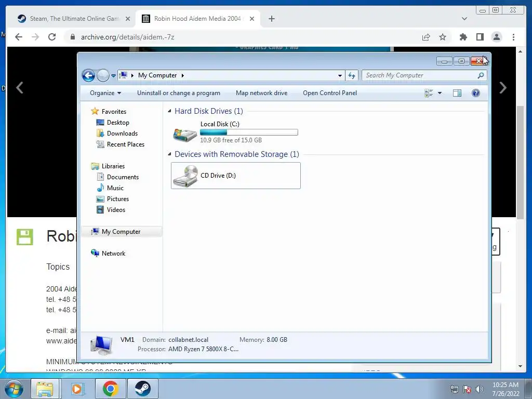Open Windows Explorer from the taskbar
Viewport: 532px width, 399px height.
[45, 389]
